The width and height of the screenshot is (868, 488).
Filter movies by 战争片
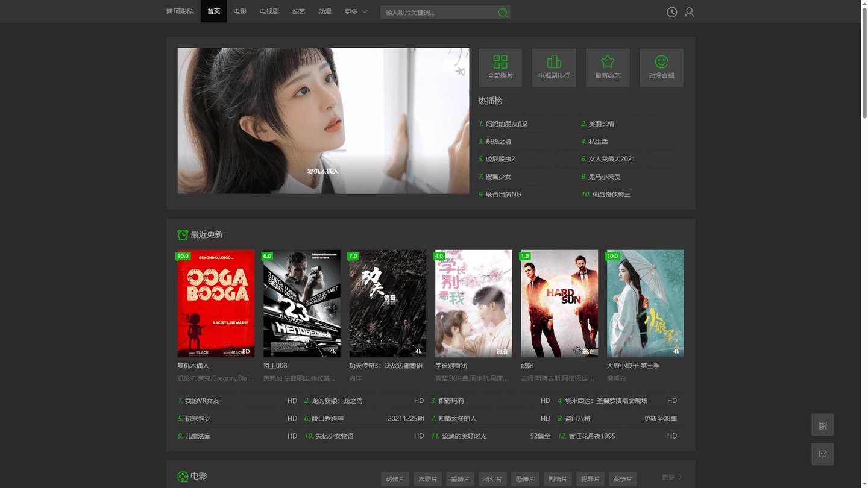623,479
